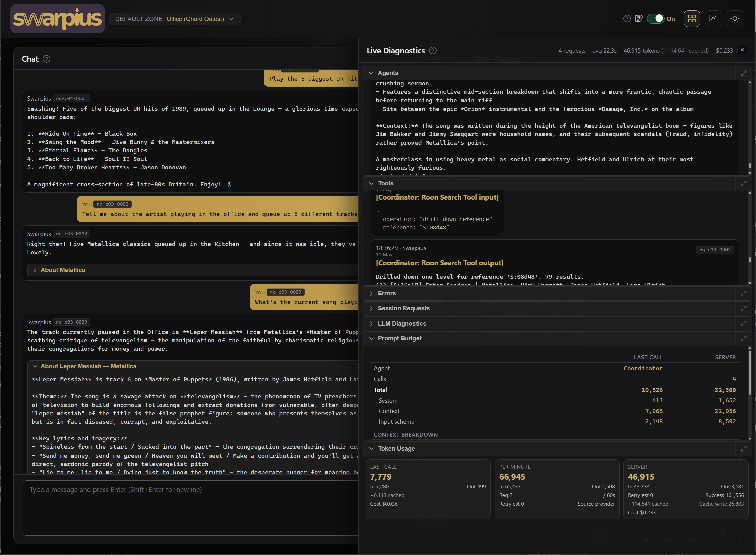Maximize the Session Requests panel
The width and height of the screenshot is (756, 555).
pyautogui.click(x=744, y=309)
